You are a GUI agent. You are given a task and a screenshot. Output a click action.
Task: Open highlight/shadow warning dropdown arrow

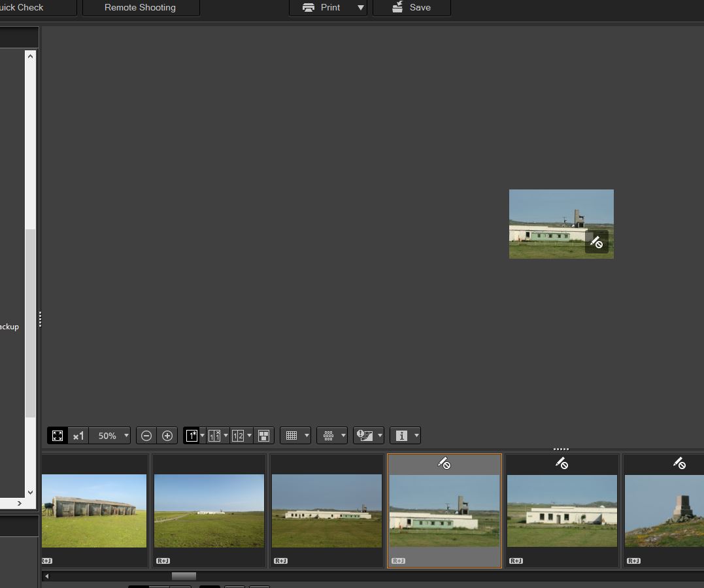coord(380,436)
